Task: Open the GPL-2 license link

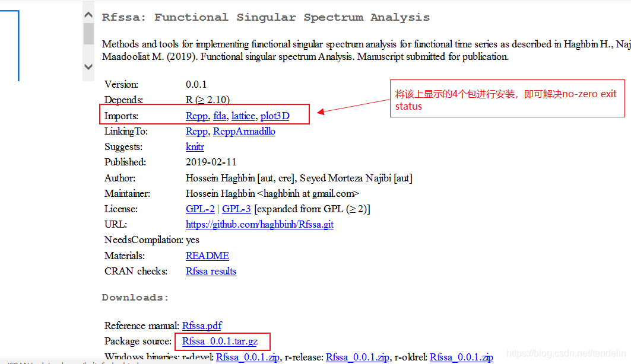Action: (200, 209)
